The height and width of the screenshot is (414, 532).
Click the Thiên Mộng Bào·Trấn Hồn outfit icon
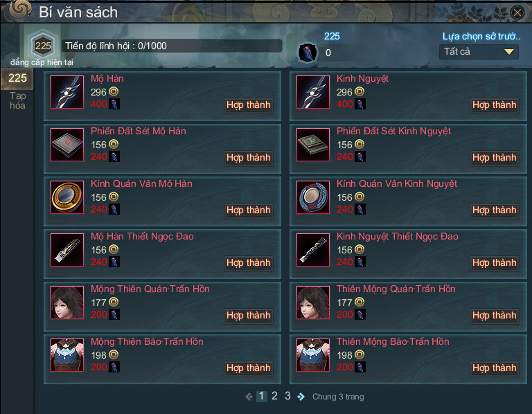[x=313, y=355]
